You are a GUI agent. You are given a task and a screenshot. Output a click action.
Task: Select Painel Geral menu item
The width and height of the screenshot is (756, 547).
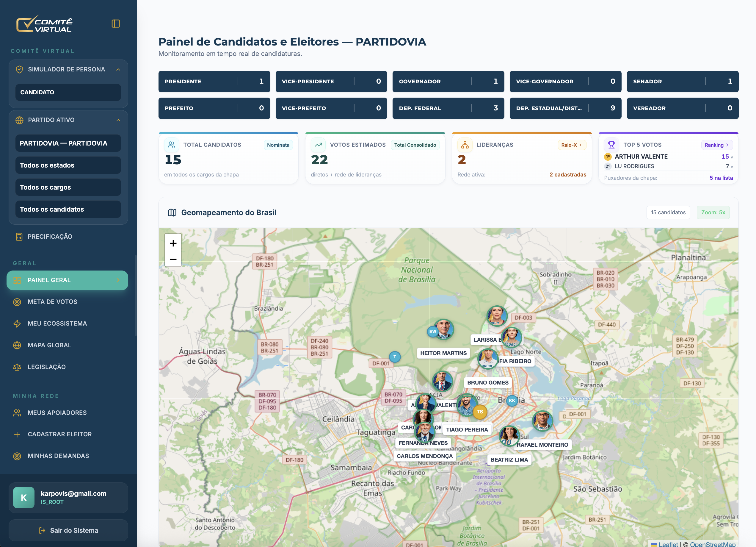(x=67, y=280)
